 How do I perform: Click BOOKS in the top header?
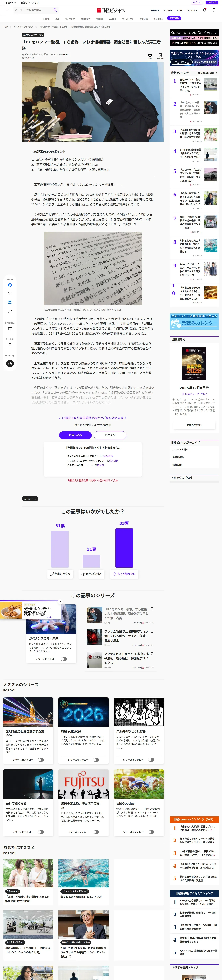click(x=192, y=10)
